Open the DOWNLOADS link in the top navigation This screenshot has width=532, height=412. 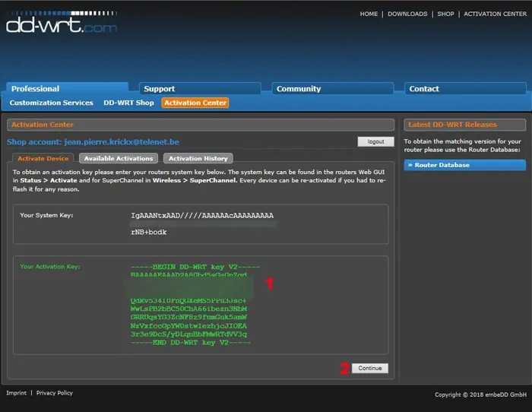coord(407,14)
